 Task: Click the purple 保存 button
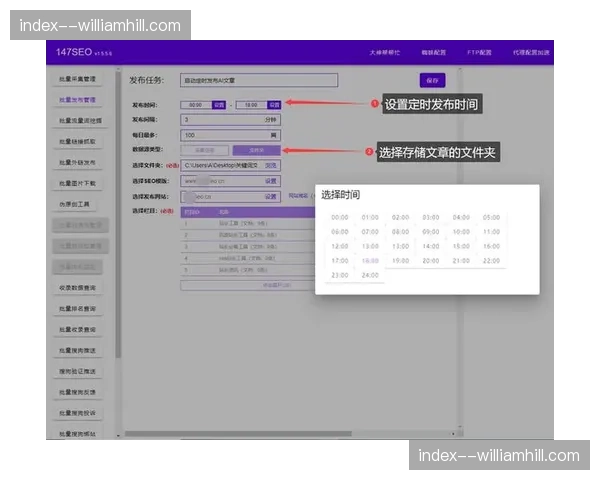pyautogui.click(x=432, y=80)
